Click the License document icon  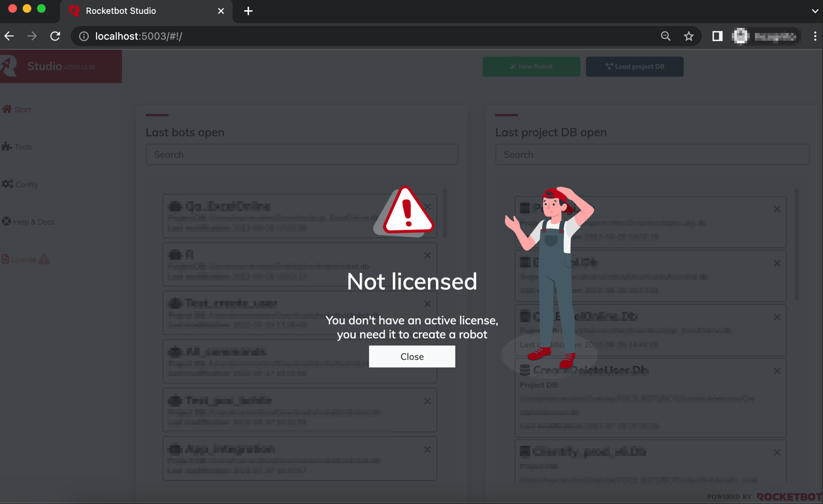5,259
